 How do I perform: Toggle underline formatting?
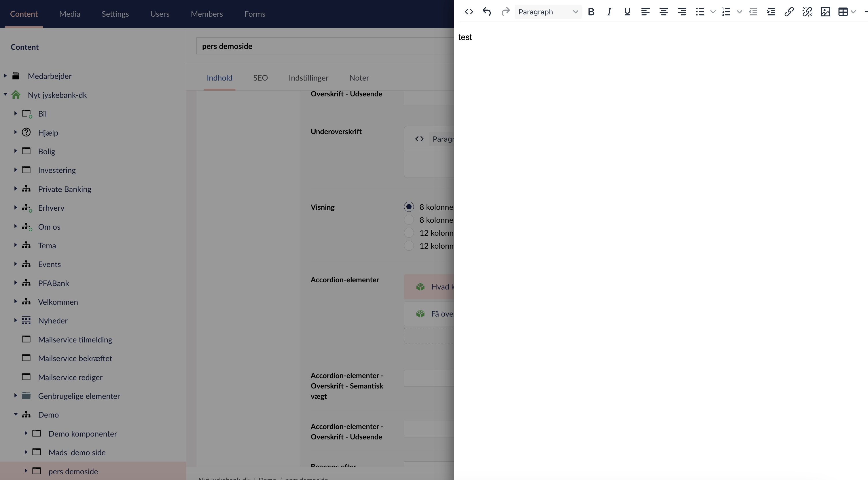(627, 12)
